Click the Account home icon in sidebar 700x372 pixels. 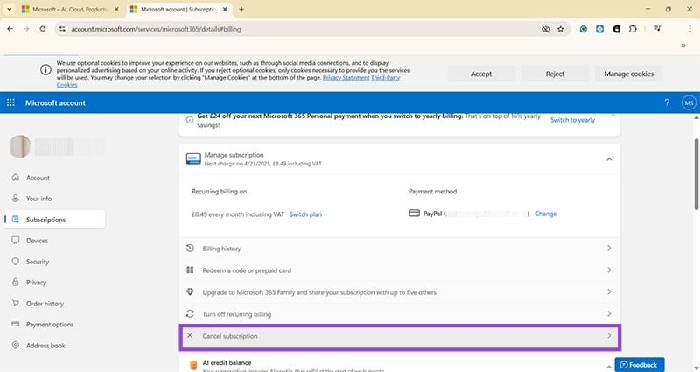click(15, 177)
